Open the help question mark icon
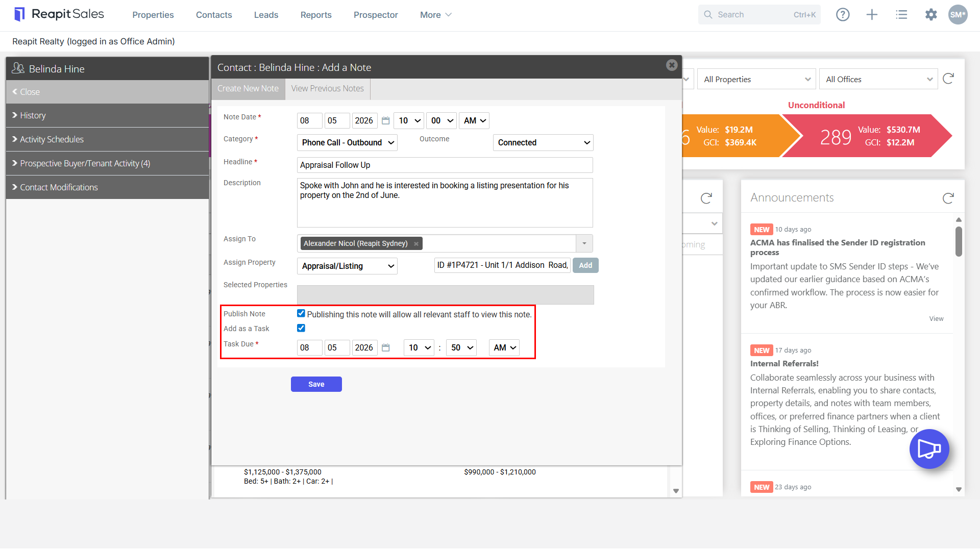The height and width of the screenshot is (551, 980). tap(843, 15)
